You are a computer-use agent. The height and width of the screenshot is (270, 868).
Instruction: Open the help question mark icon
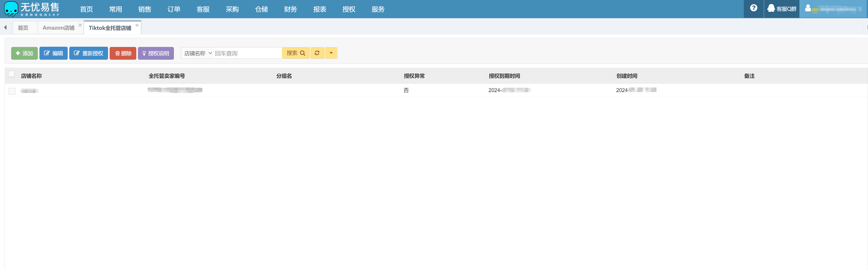753,8
